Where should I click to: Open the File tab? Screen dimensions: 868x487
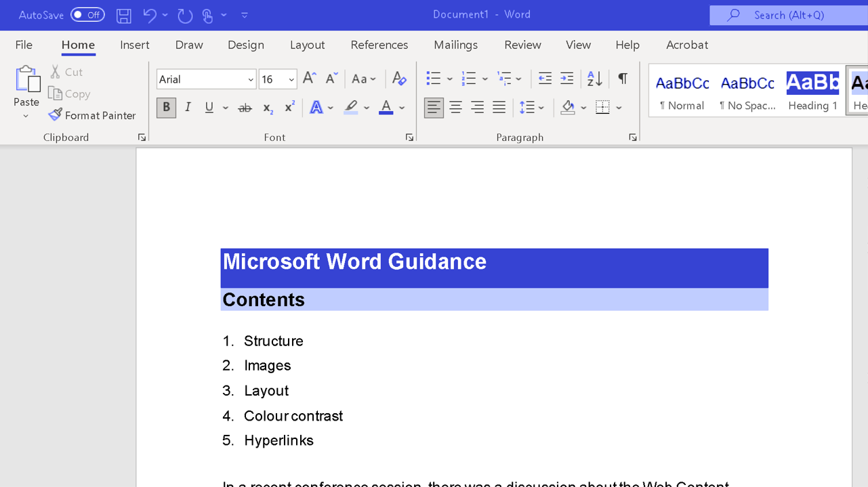pyautogui.click(x=24, y=45)
